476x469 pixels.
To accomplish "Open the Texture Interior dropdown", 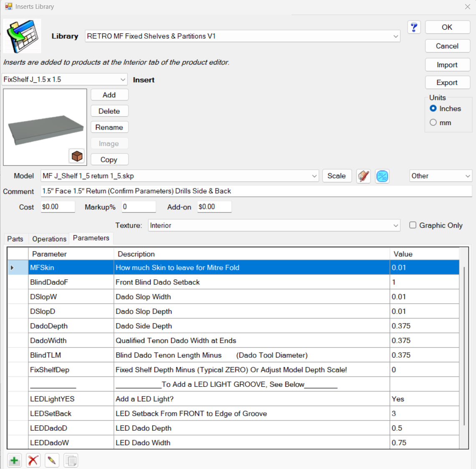I will (x=395, y=226).
